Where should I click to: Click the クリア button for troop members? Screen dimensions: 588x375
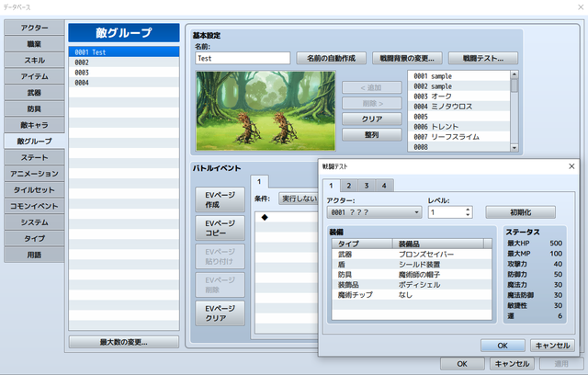[x=371, y=119]
